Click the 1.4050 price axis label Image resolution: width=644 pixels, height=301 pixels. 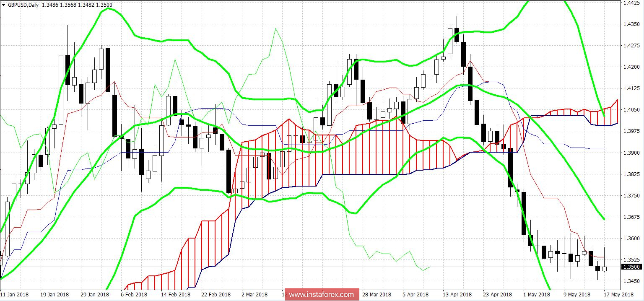631,110
